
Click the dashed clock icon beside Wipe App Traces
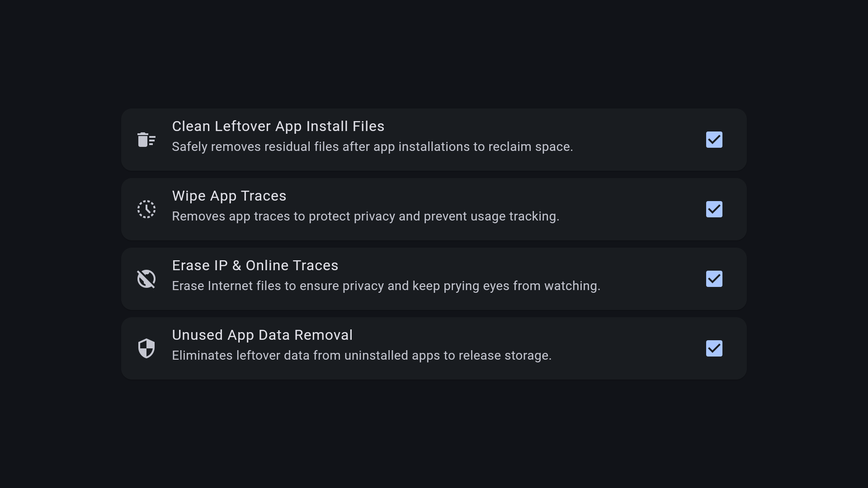[146, 209]
